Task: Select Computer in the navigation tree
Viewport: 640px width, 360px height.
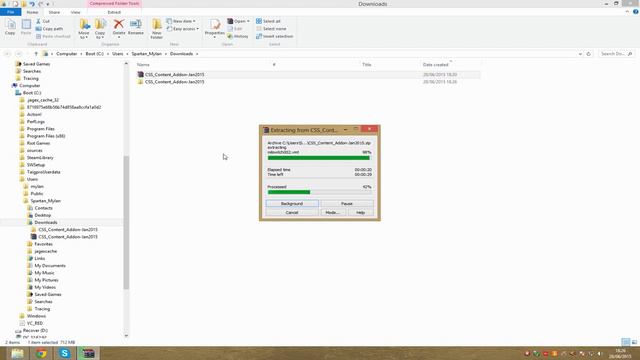Action: (29, 86)
